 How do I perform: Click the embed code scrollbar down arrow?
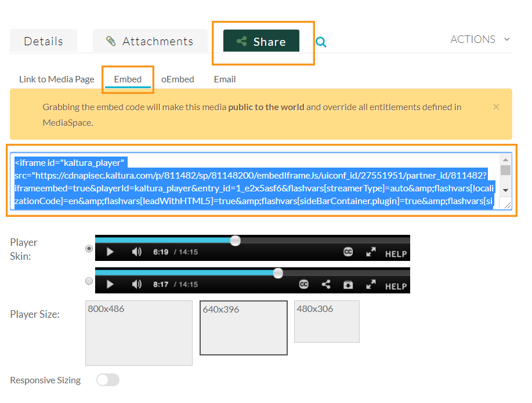coord(505,190)
